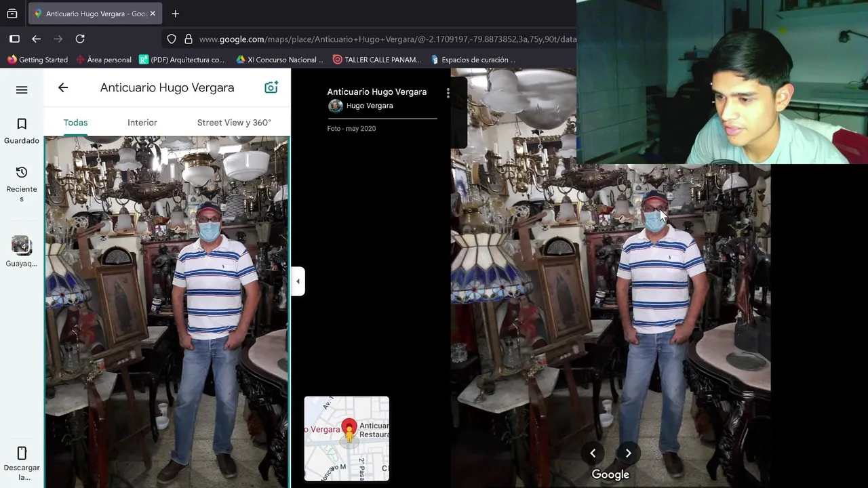
Task: Show the previous photo
Action: point(593,453)
